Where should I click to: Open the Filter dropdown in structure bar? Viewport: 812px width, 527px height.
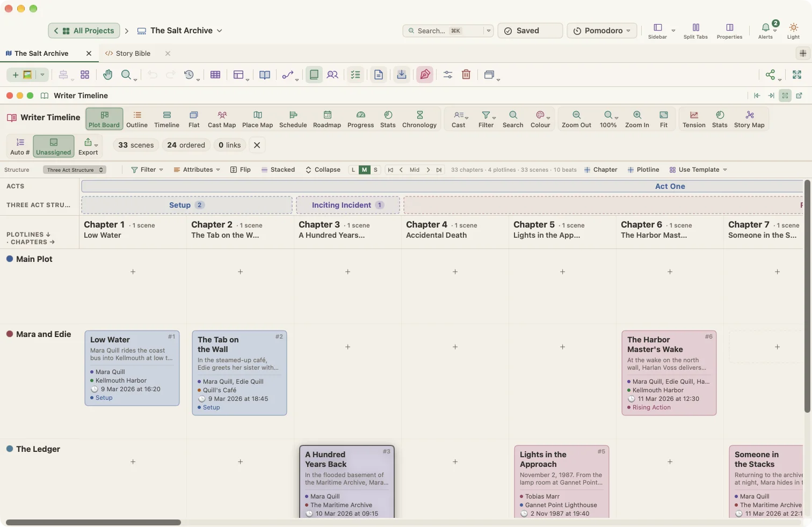[147, 170]
